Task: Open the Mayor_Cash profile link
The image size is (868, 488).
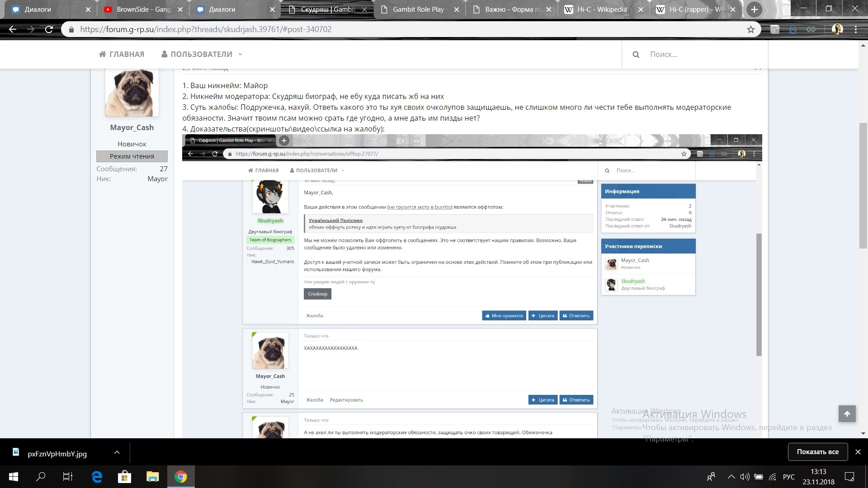Action: pos(132,127)
